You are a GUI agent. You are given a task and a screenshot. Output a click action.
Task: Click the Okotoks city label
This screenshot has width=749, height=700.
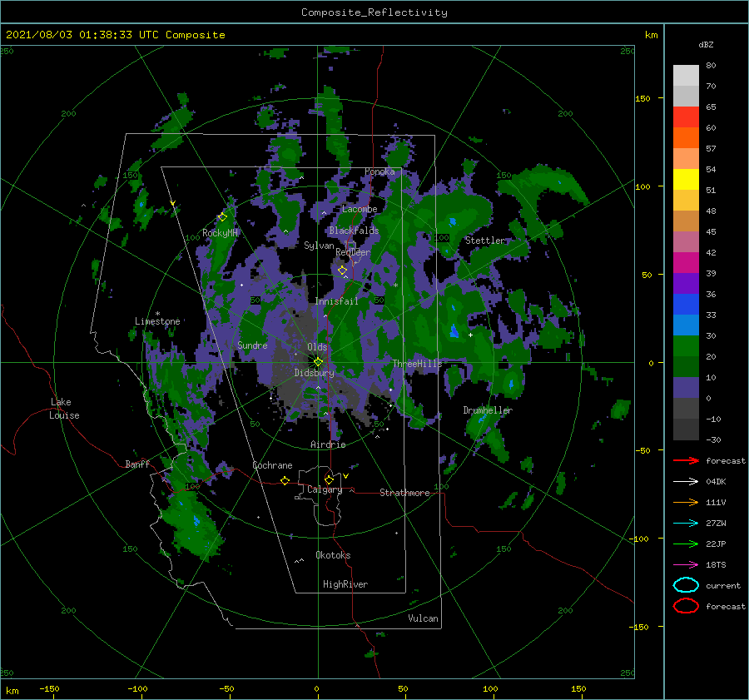(333, 555)
